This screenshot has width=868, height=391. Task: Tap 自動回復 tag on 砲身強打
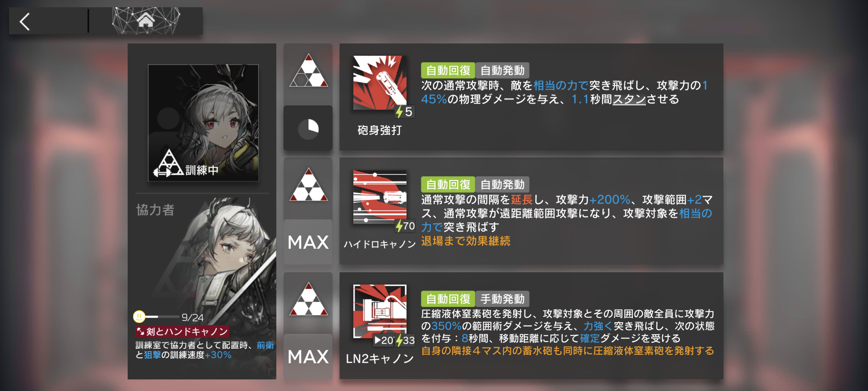(x=448, y=70)
